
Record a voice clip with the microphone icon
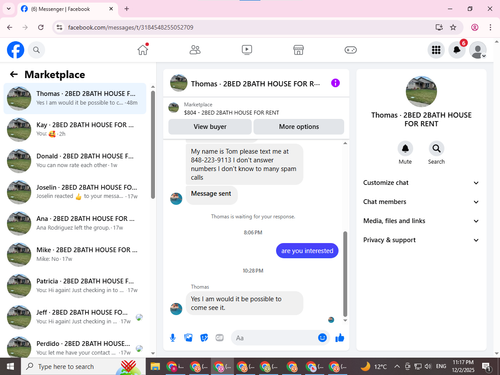[x=173, y=338]
